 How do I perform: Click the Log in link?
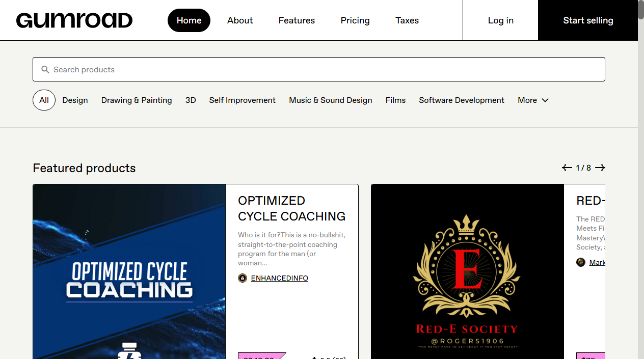pyautogui.click(x=501, y=20)
